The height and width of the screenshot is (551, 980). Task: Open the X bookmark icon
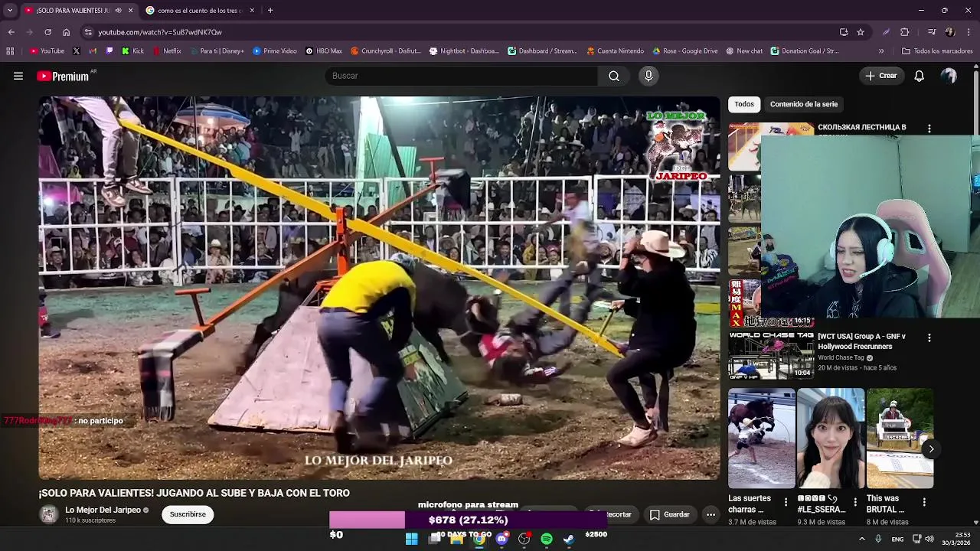pyautogui.click(x=77, y=51)
